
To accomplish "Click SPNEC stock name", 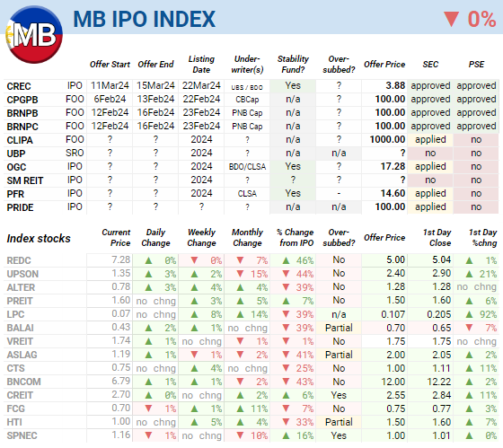I will (x=22, y=435).
